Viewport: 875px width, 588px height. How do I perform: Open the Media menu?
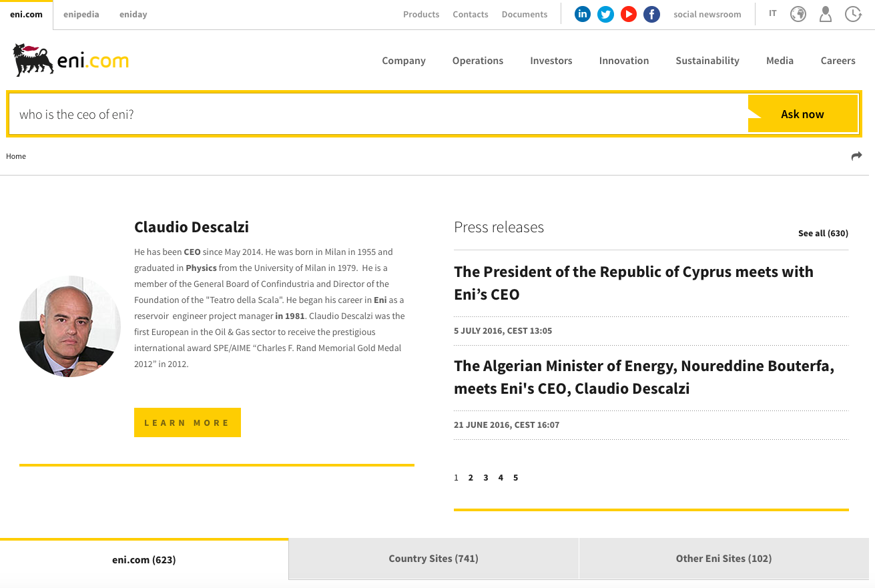(780, 61)
